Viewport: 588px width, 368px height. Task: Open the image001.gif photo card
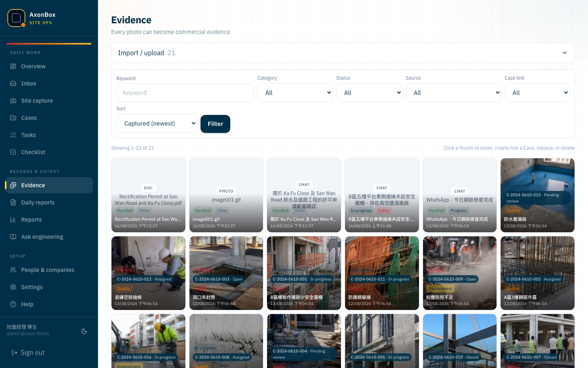[x=226, y=195]
